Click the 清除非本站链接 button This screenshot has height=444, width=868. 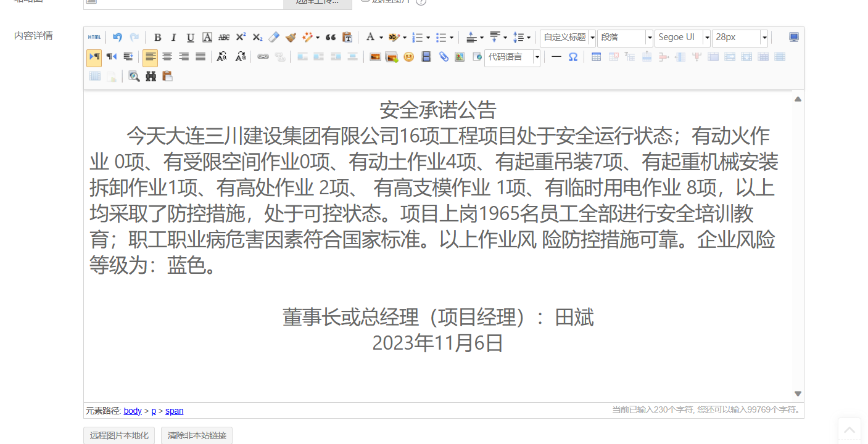[x=197, y=435]
